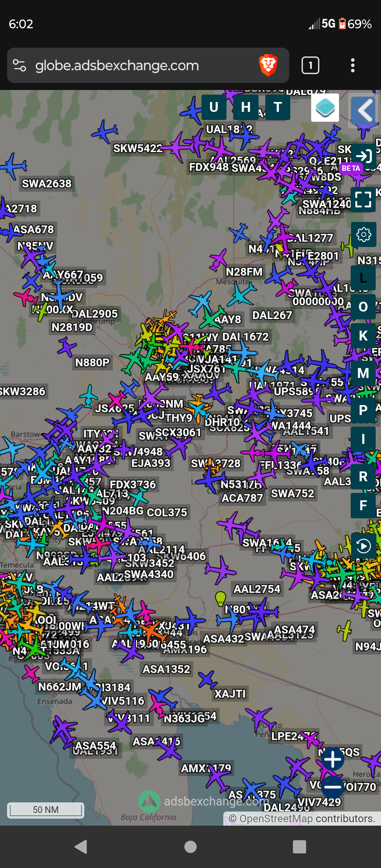Select aircraft labeled SKW3286

[23, 391]
